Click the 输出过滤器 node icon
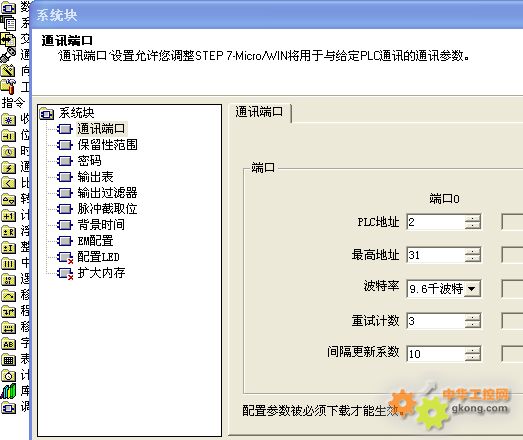Viewport: 523px width, 440px height. pos(64,193)
